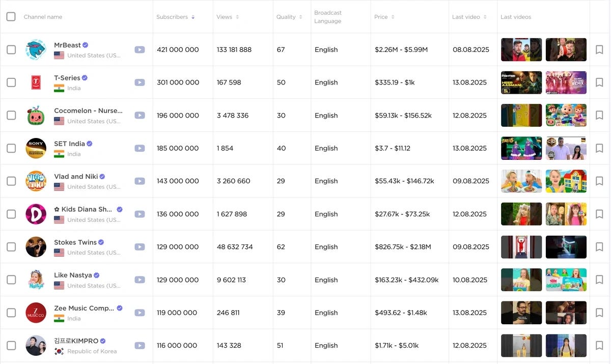611x364 pixels.
Task: Open YouTube icon in T-Series row
Action: coord(140,82)
